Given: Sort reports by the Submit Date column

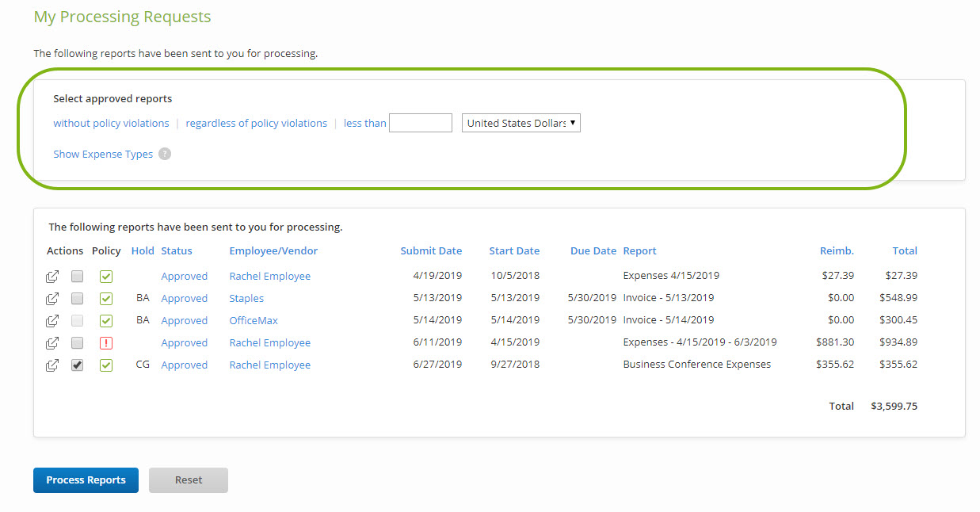Looking at the screenshot, I should pos(431,250).
